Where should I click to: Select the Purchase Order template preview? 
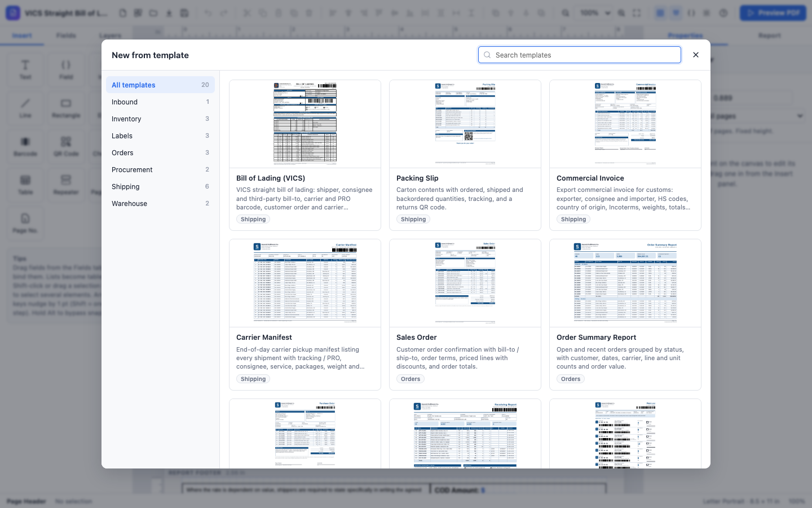tap(305, 433)
